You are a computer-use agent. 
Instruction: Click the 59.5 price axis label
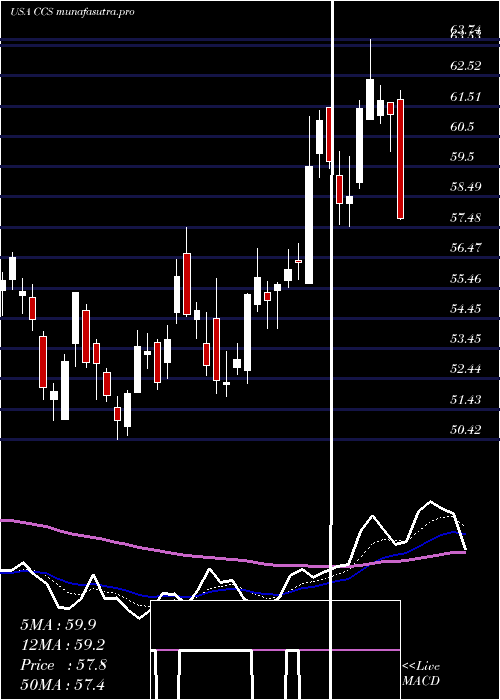pyautogui.click(x=462, y=157)
